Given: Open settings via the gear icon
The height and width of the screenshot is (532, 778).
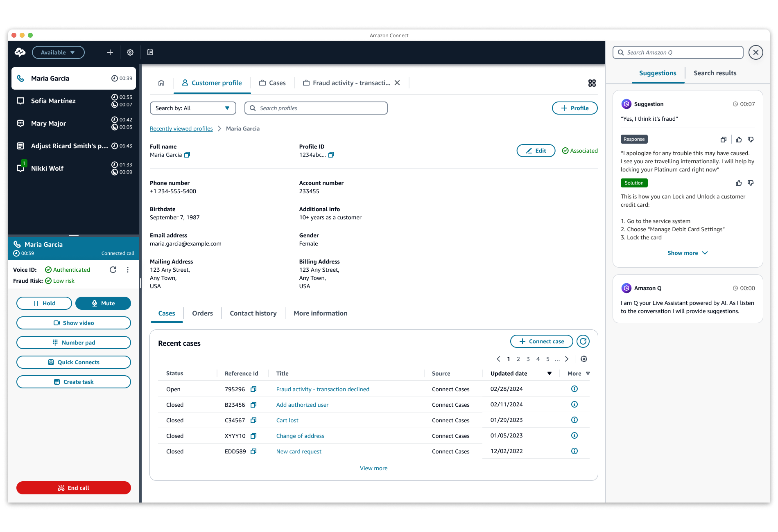Looking at the screenshot, I should tap(130, 52).
